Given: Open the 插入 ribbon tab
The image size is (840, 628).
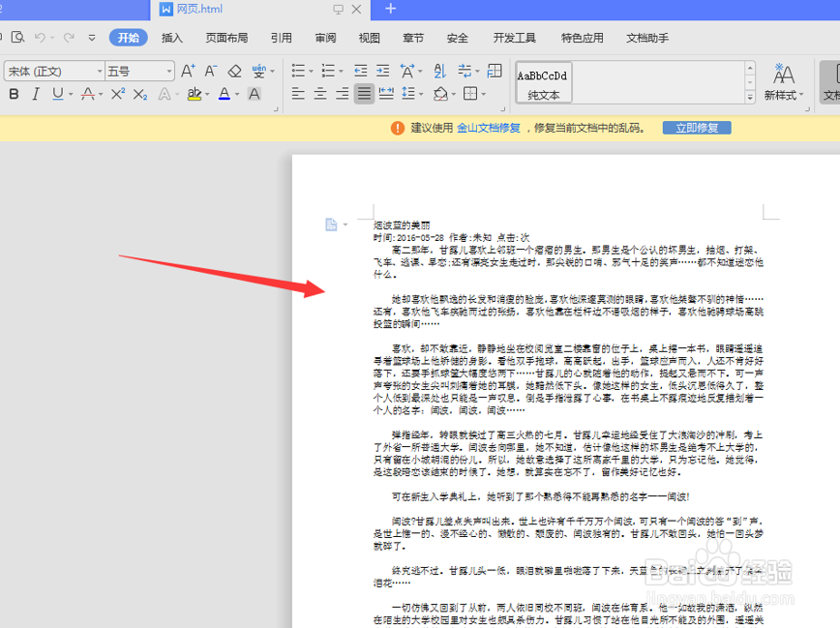Looking at the screenshot, I should click(x=172, y=38).
